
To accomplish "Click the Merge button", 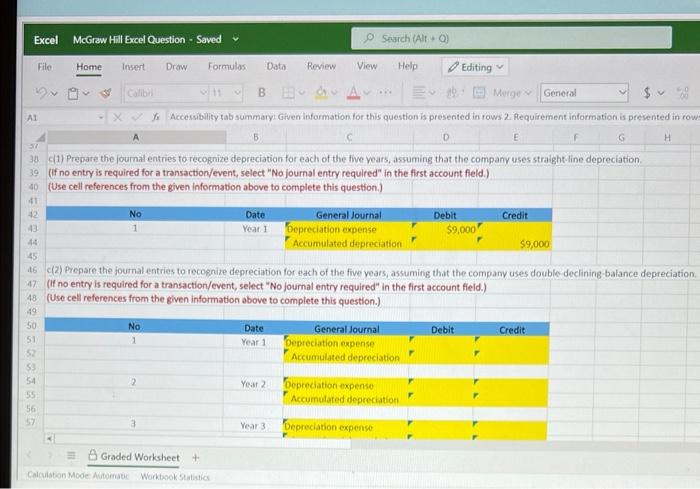I will coord(502,93).
